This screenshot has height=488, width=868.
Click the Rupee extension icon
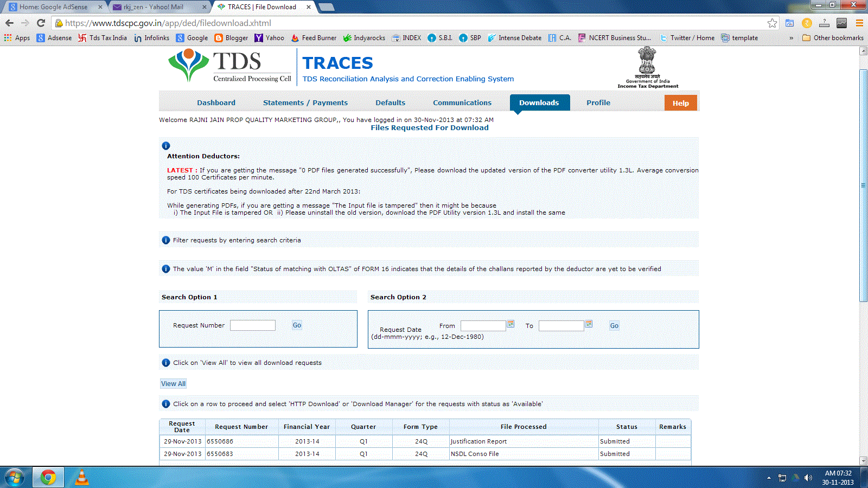[807, 23]
